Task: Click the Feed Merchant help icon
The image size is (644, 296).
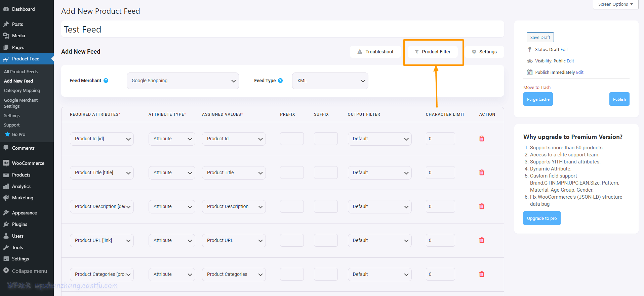Action: (x=106, y=81)
